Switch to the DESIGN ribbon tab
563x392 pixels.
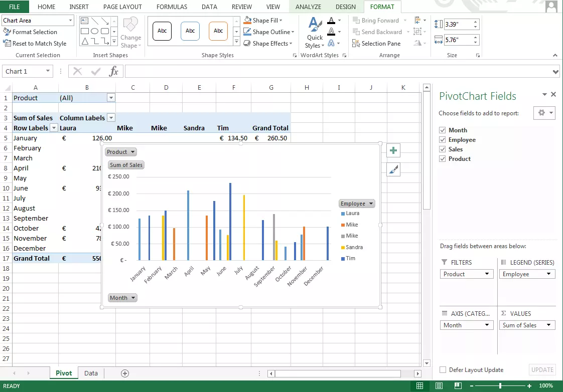click(345, 7)
